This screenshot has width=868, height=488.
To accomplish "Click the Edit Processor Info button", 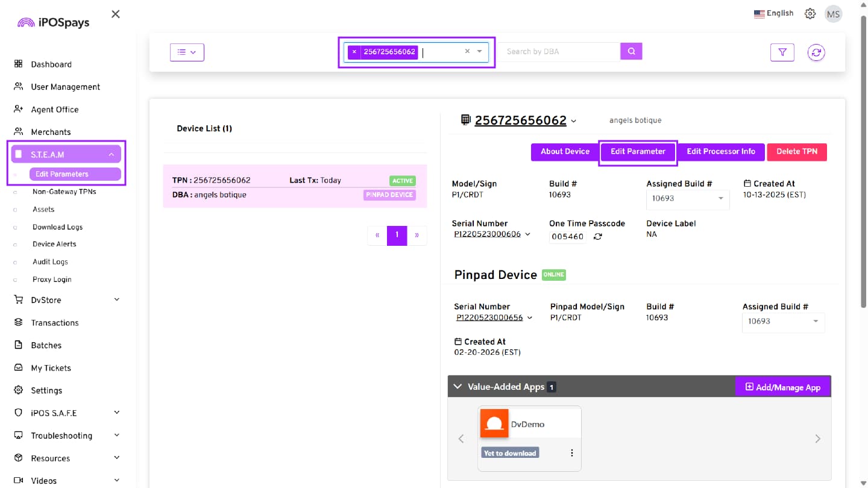I will click(x=720, y=152).
